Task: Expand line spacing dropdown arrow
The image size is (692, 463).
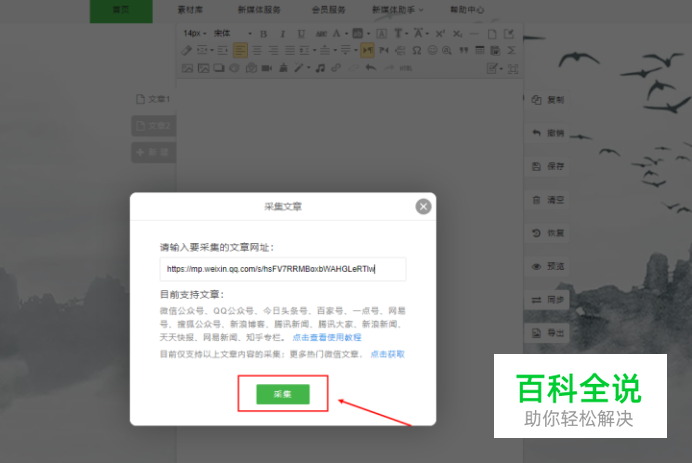Action: [315, 50]
